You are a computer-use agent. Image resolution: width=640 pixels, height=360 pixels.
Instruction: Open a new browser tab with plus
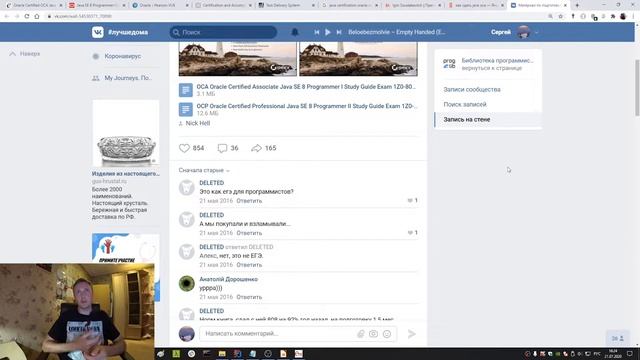577,5
